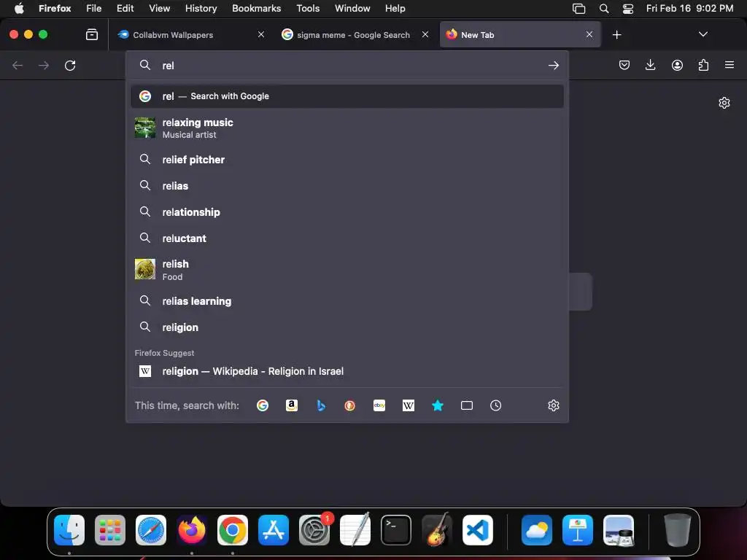Screen dimensions: 747x560
Task: Close the sigma meme tab
Action: (x=425, y=34)
